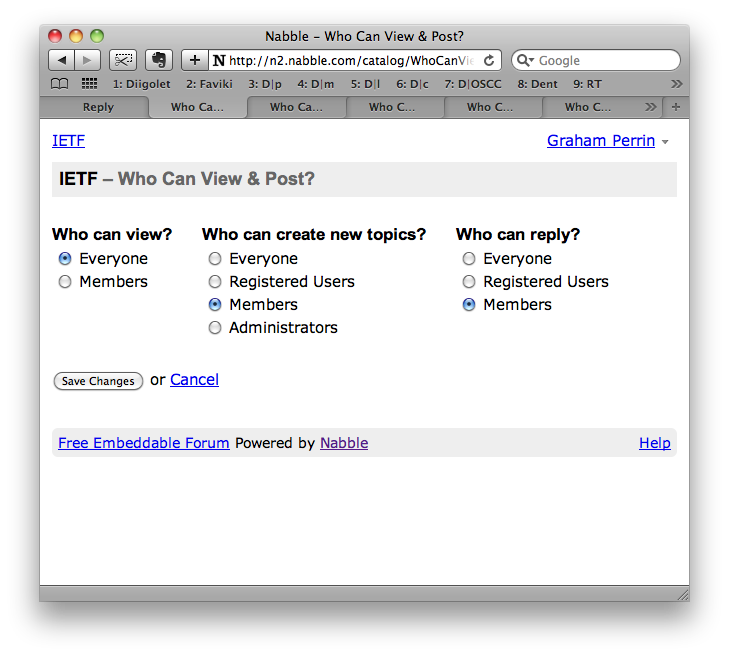Show Top Sites grid icon

tap(89, 84)
